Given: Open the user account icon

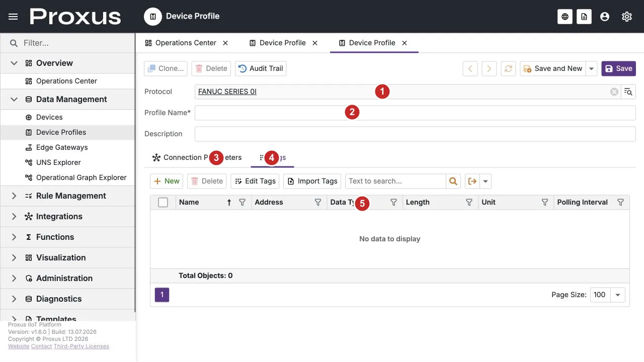Looking at the screenshot, I should [605, 17].
